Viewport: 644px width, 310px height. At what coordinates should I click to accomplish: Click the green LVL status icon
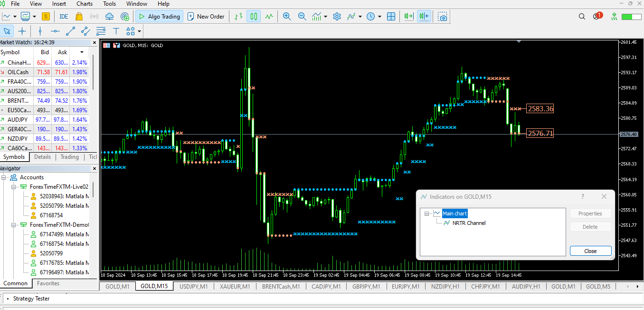[615, 17]
